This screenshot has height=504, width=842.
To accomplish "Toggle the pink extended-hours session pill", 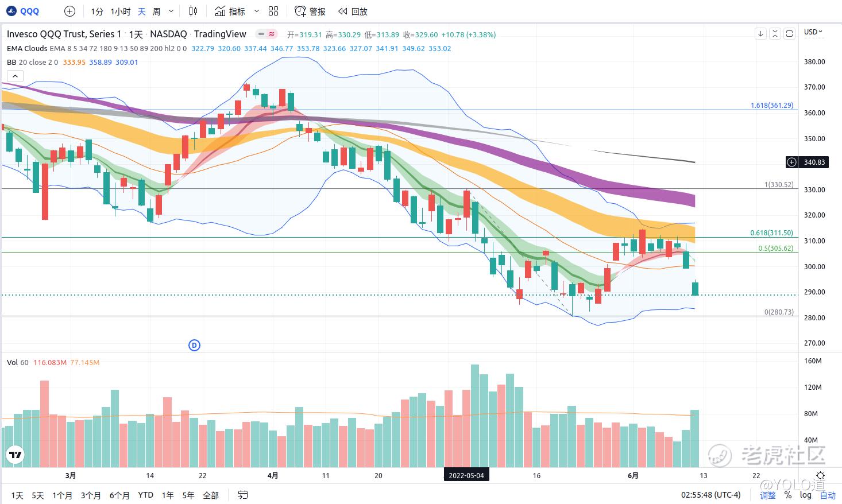I will click(272, 34).
